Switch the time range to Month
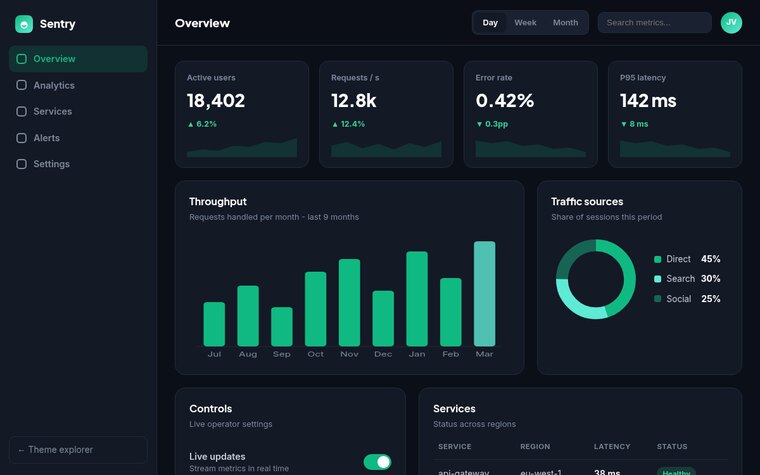 (x=565, y=23)
